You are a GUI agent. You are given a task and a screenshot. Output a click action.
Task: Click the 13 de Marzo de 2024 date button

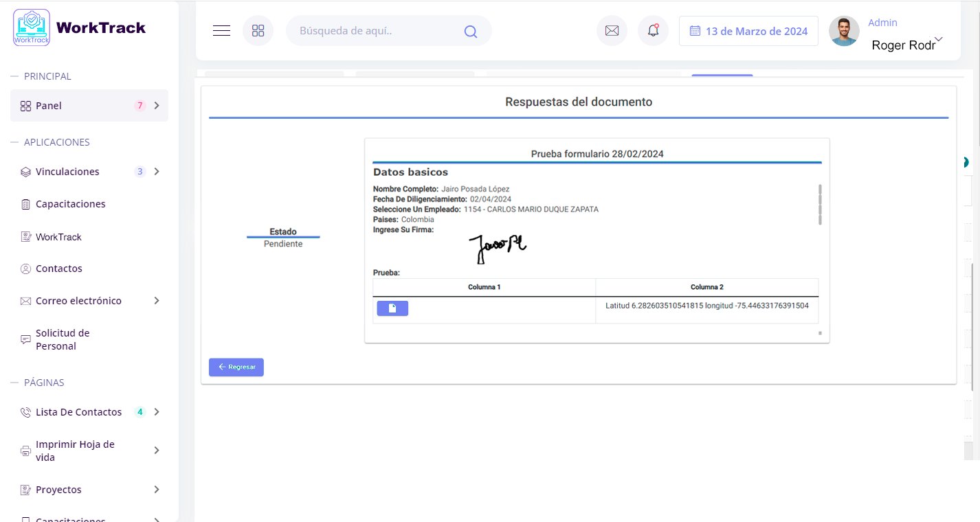click(x=748, y=31)
